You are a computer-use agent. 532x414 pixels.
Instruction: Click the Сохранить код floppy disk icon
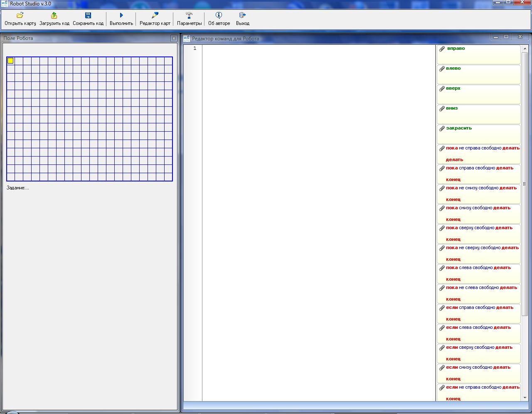88,15
